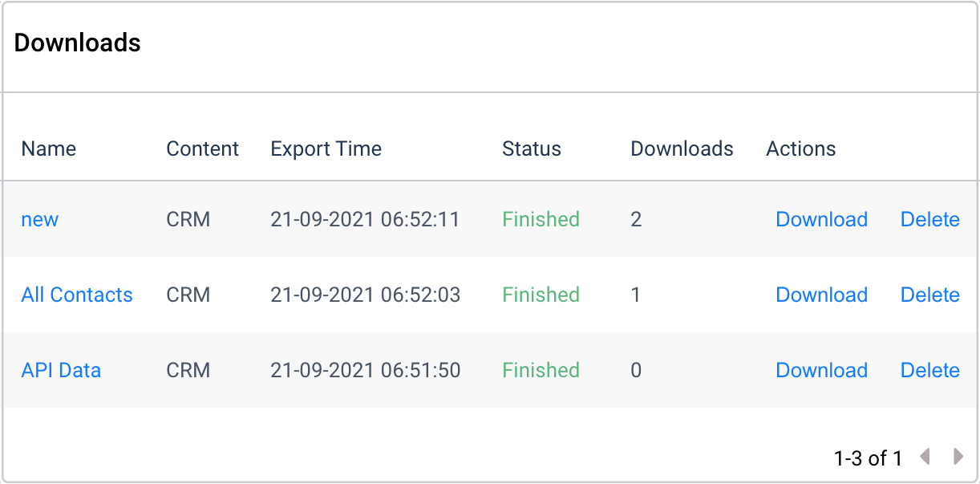Delete the "API Data" export entry
The image size is (980, 484).
[x=929, y=370]
